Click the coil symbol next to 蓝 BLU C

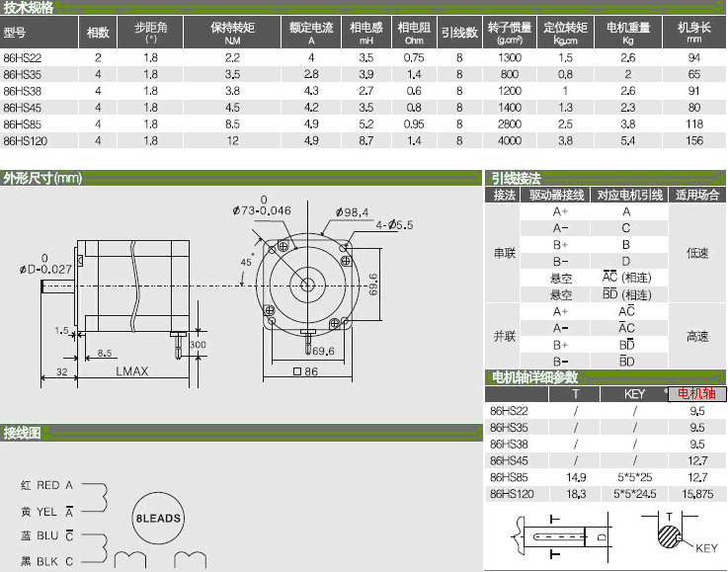(95, 549)
